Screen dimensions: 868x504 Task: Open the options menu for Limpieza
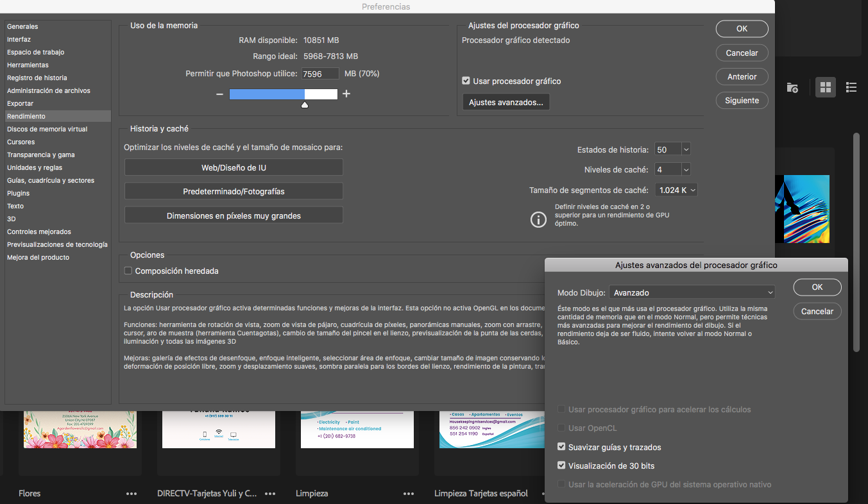(x=409, y=494)
